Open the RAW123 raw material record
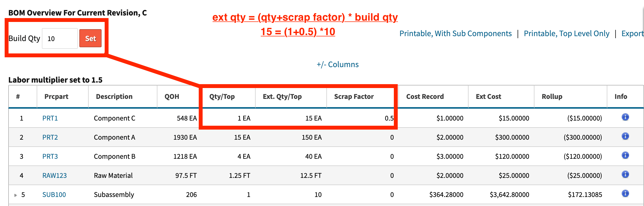644x206 pixels. [x=55, y=175]
